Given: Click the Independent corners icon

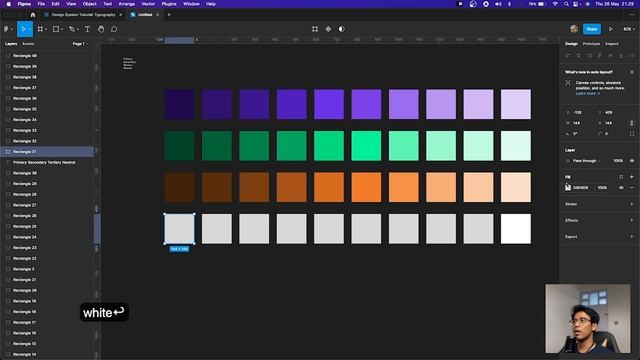Looking at the screenshot, I should pyautogui.click(x=632, y=133).
